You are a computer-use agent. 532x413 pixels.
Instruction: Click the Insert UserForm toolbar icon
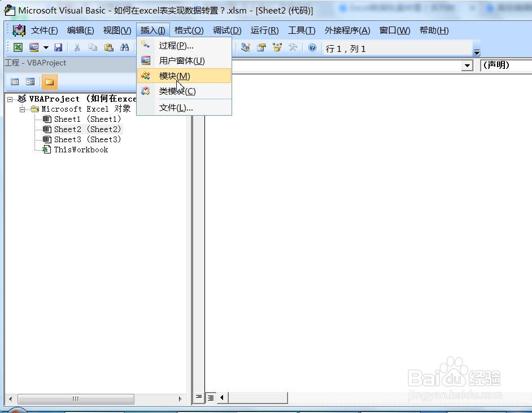click(34, 47)
